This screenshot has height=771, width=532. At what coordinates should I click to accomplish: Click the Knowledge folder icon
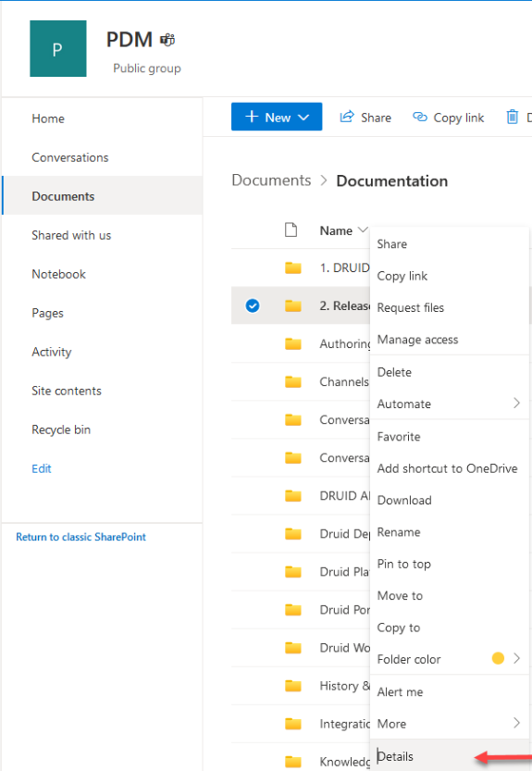[x=293, y=761]
